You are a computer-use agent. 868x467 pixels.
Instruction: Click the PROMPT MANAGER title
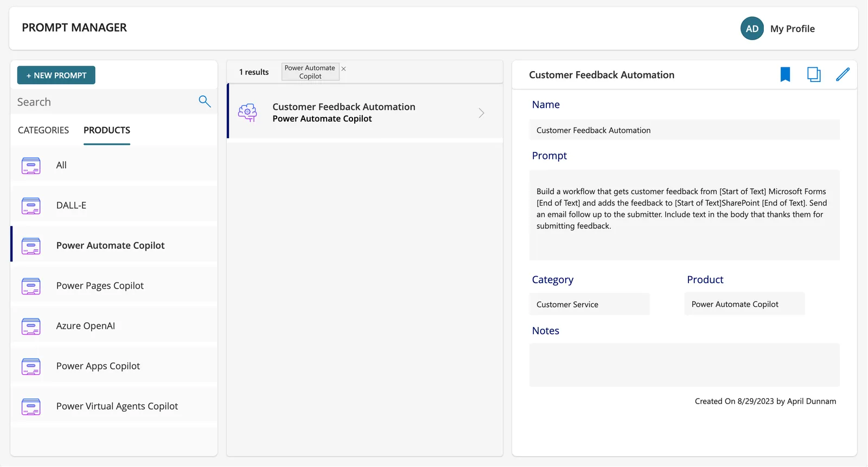(74, 28)
